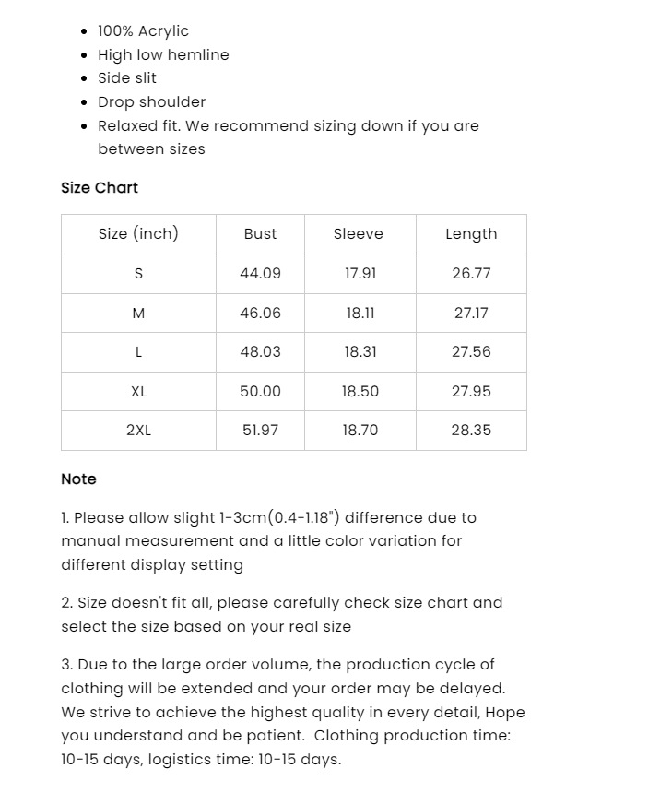Click the "Sleeve" column header
Image resolution: width=672 pixels, height=793 pixels.
pyautogui.click(x=359, y=234)
